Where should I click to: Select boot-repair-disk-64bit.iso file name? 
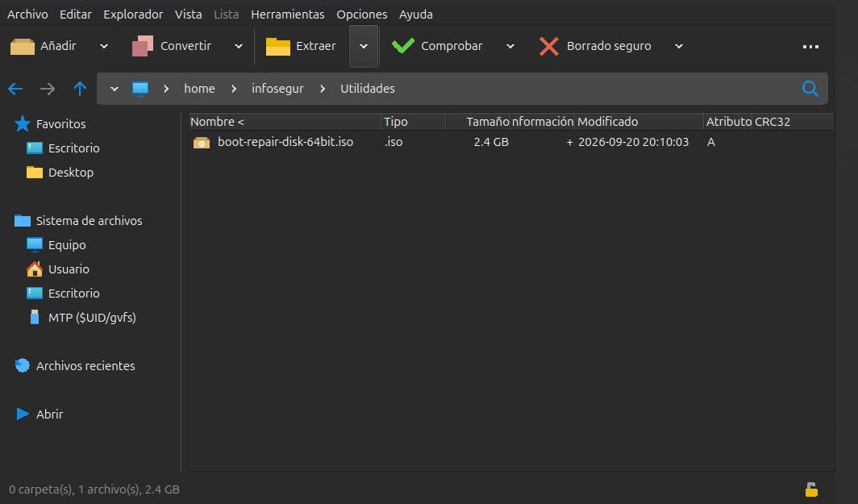(x=285, y=142)
